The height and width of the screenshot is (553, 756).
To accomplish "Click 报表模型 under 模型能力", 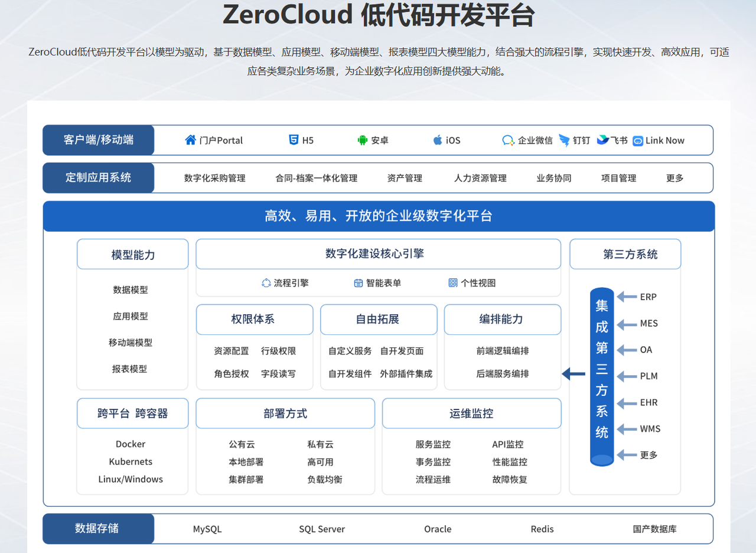I will [130, 369].
